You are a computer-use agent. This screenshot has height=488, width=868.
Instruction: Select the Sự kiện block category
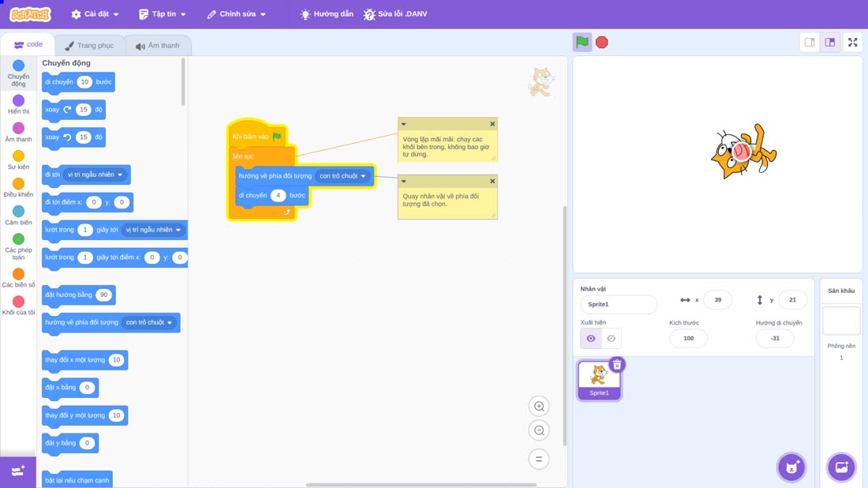click(x=18, y=160)
